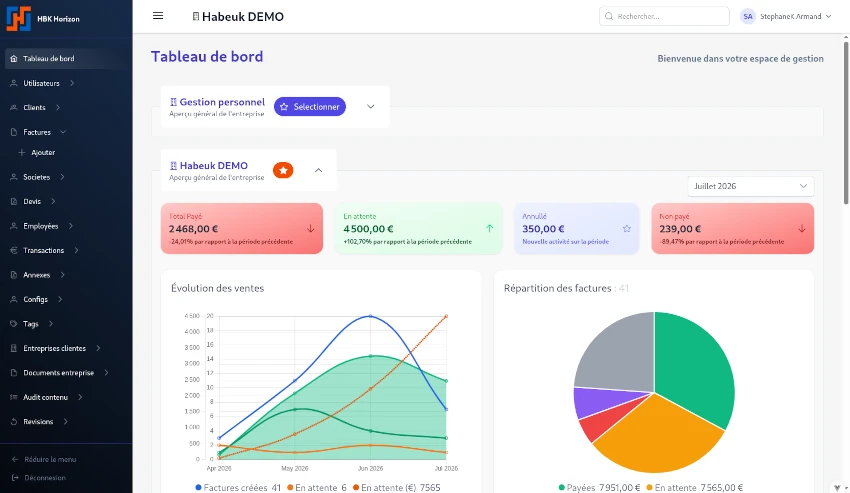Click the Configs sidebar icon

(x=14, y=299)
